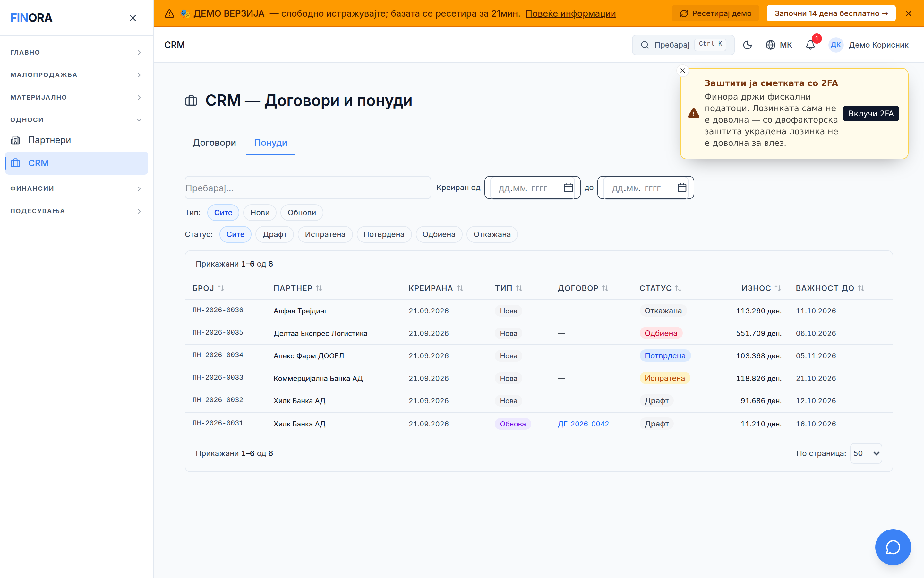This screenshot has width=924, height=578.
Task: Open offer ПН-2026-0036
Action: 218,310
